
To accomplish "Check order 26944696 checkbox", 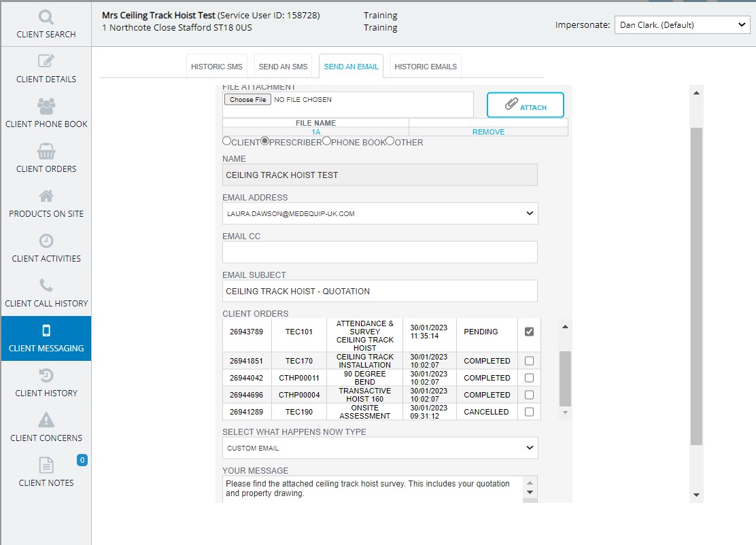I will [529, 395].
